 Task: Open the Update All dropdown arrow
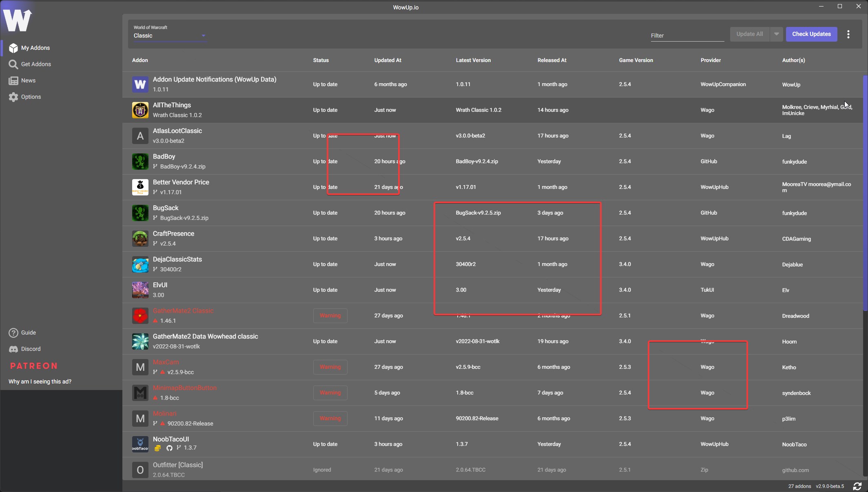click(x=776, y=34)
